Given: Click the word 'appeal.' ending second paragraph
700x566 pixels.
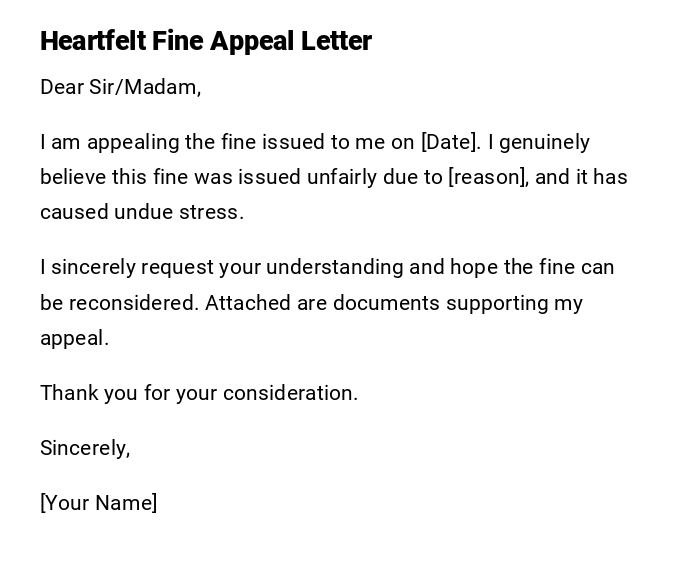Looking at the screenshot, I should (74, 338).
